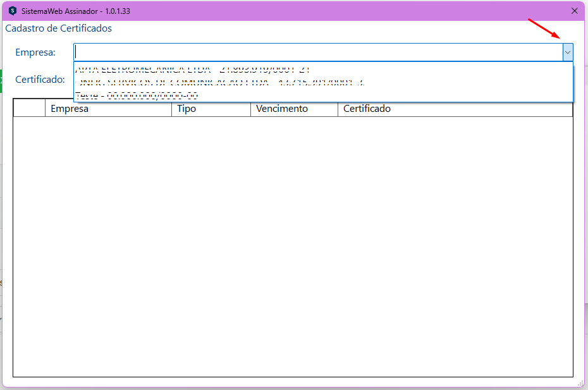Click the window resize grip corner
Viewport: 588px width, 390px height.
580,383
